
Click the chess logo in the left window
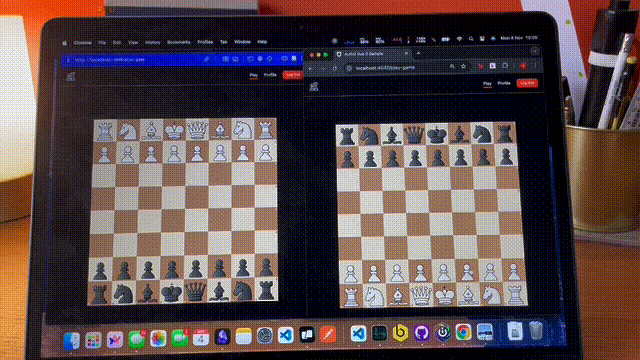click(x=71, y=76)
